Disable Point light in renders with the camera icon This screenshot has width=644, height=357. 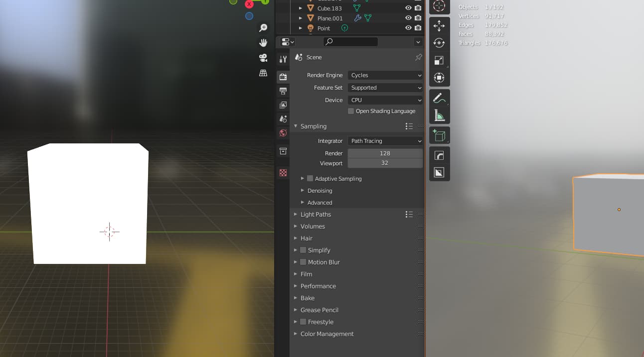[x=418, y=28]
